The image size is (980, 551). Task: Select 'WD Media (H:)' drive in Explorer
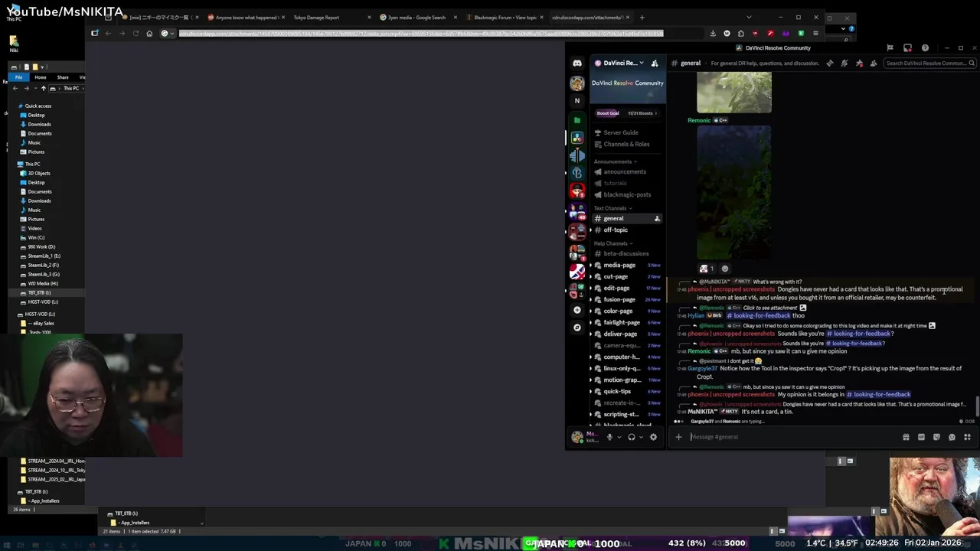tap(43, 284)
